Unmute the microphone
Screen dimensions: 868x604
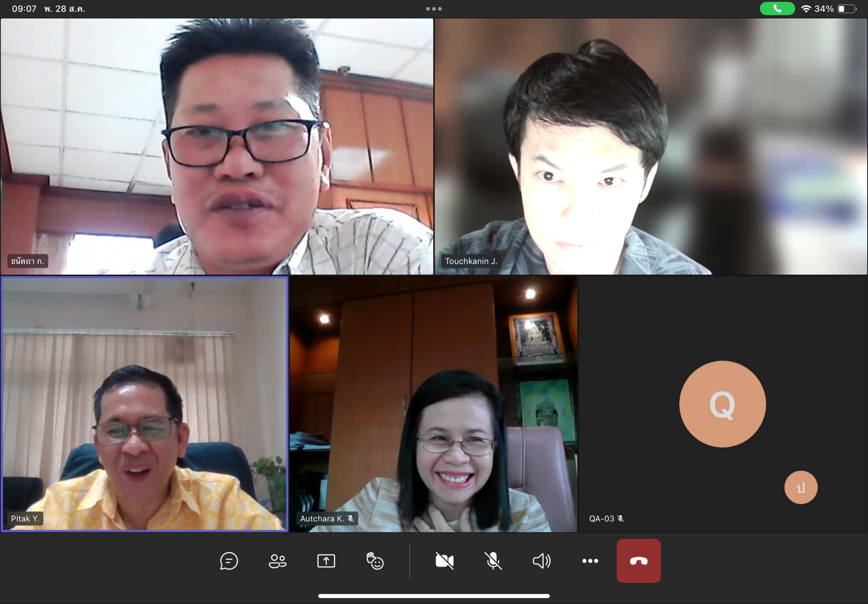(493, 561)
